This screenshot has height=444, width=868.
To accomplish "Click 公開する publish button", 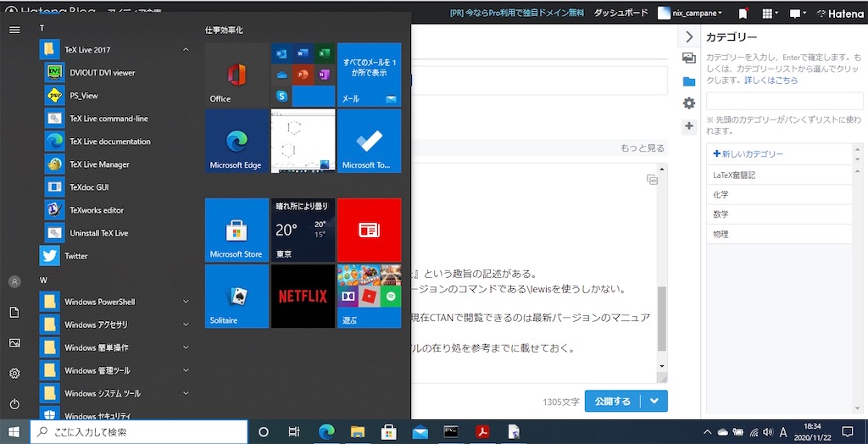I will 613,402.
